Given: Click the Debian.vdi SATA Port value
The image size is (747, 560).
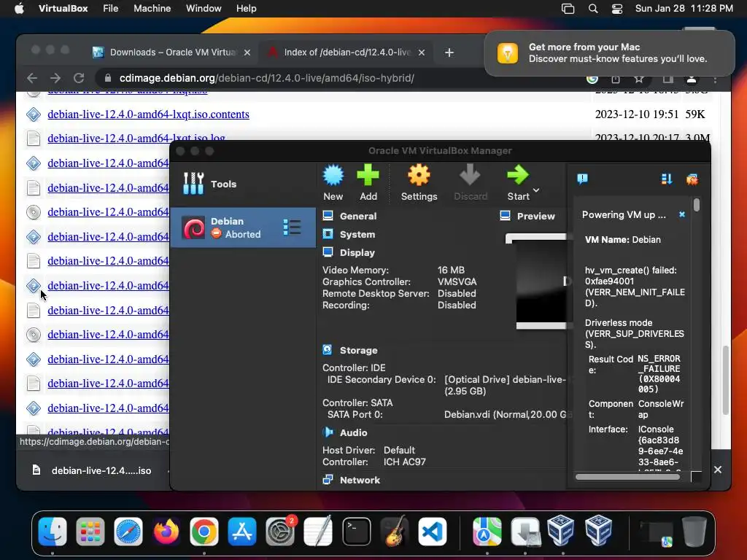Looking at the screenshot, I should pyautogui.click(x=505, y=414).
